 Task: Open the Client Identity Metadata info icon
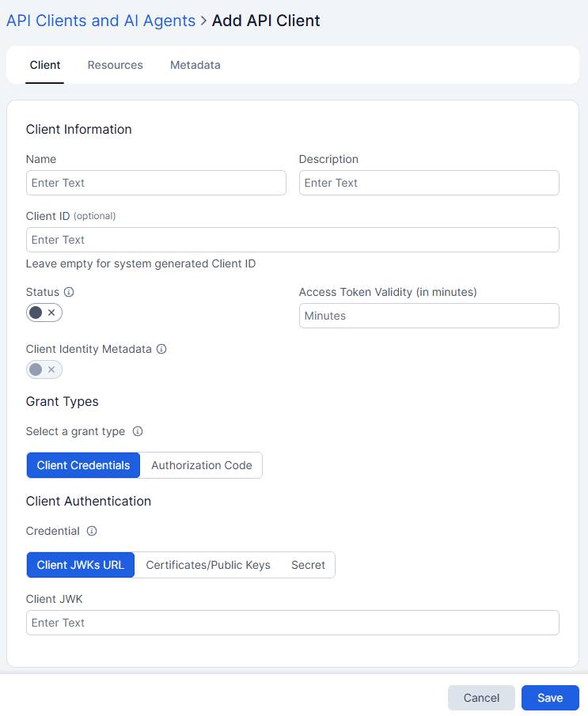coord(161,349)
